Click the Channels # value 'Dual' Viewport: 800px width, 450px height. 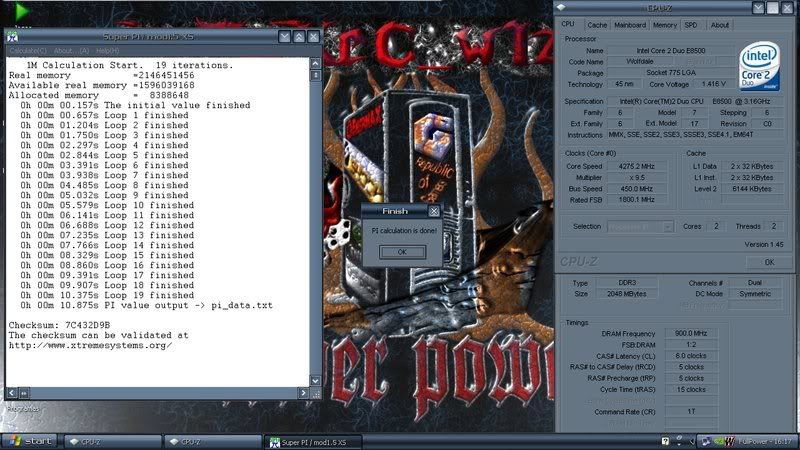(x=755, y=283)
